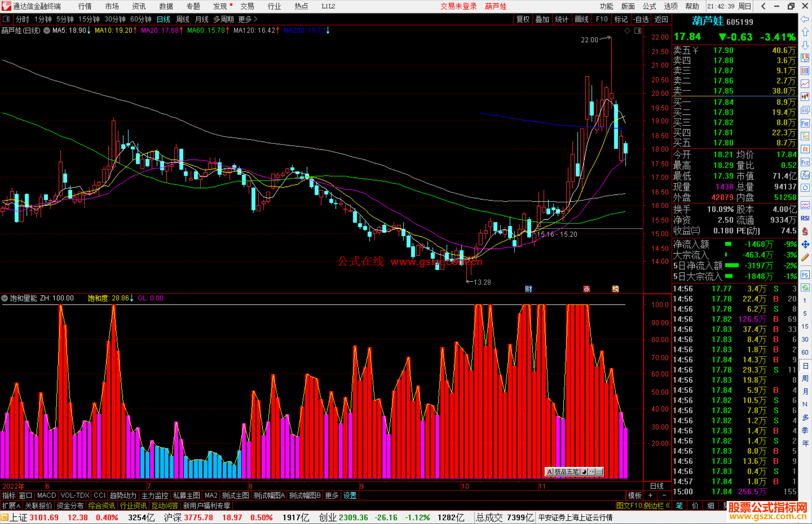Click the RSI indicator icon in the right sidebar
812x524 pixels.
click(x=805, y=218)
